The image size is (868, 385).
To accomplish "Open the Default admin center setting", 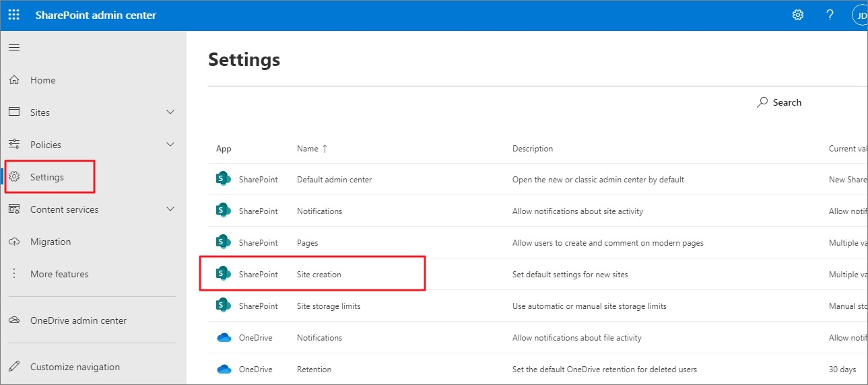I will (x=335, y=180).
